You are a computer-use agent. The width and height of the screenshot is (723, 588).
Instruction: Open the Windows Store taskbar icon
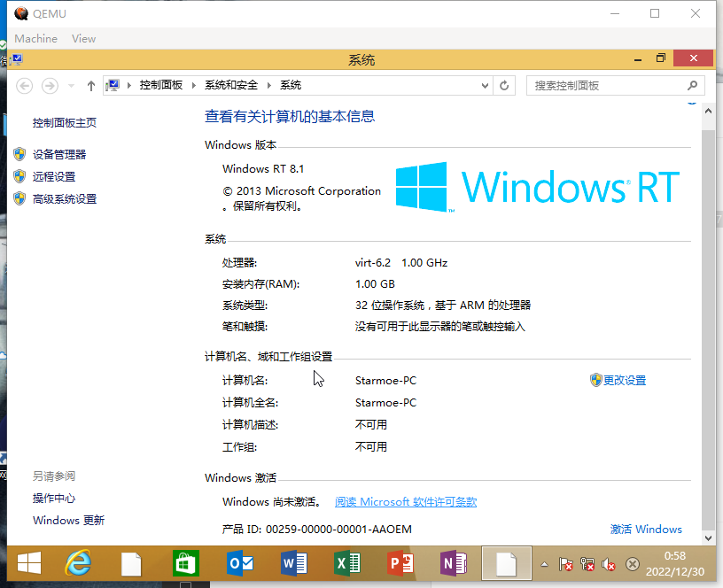tap(186, 563)
